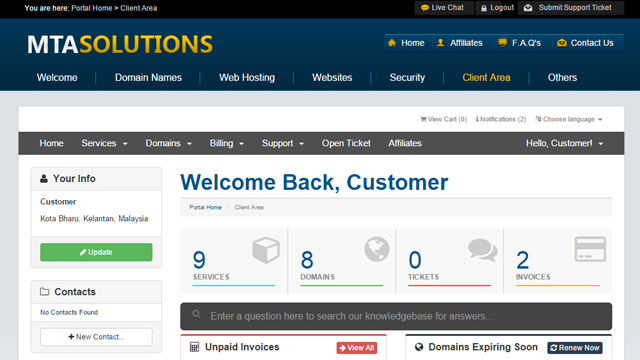
Task: Click the Your Info user icon
Action: point(44,179)
